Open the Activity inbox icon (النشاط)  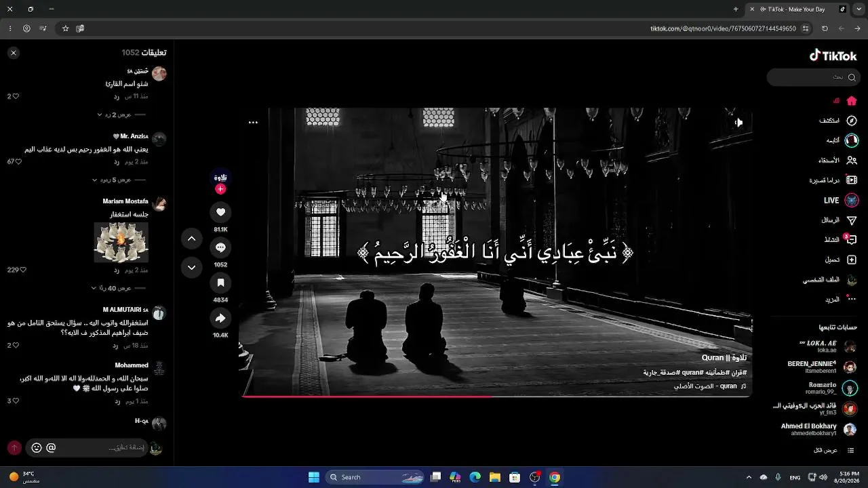coord(852,240)
